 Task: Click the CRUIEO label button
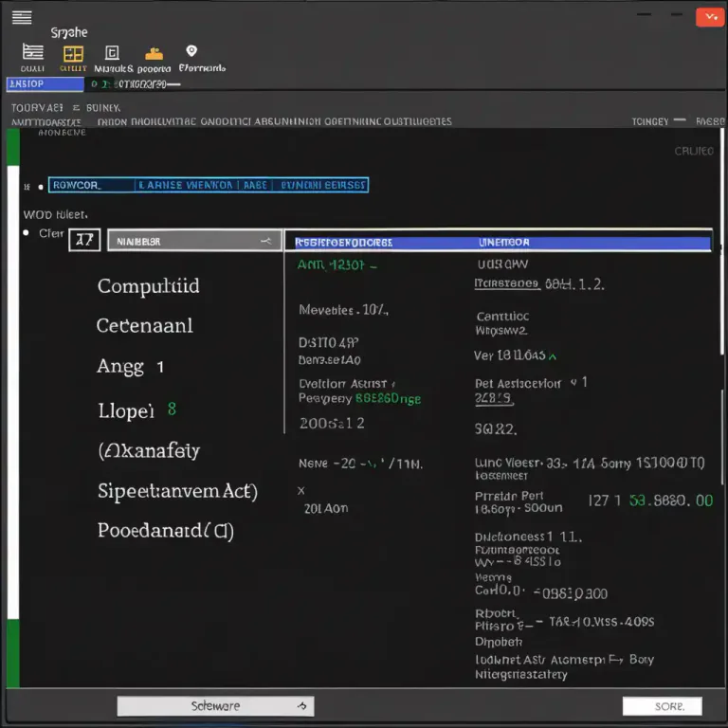[x=694, y=151]
